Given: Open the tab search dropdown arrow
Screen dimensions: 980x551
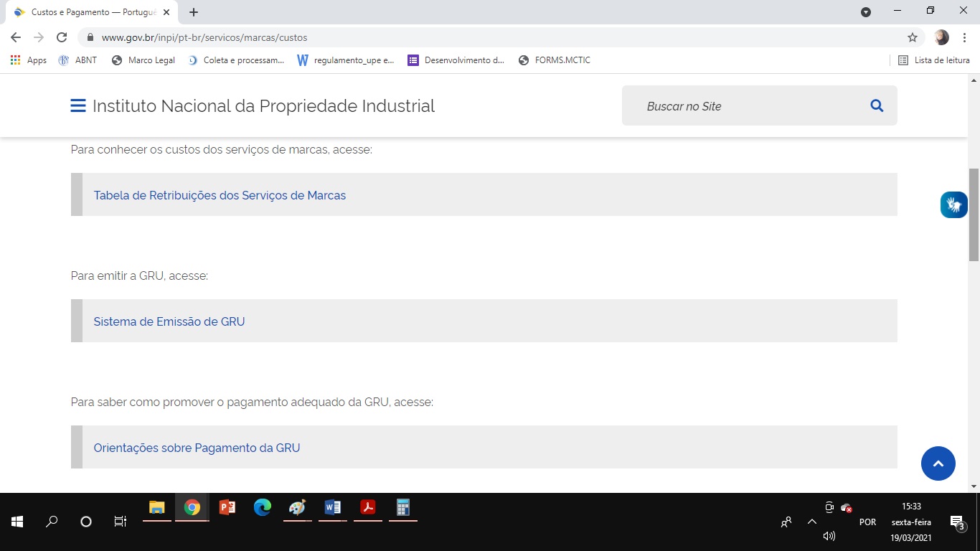Looking at the screenshot, I should 866,12.
